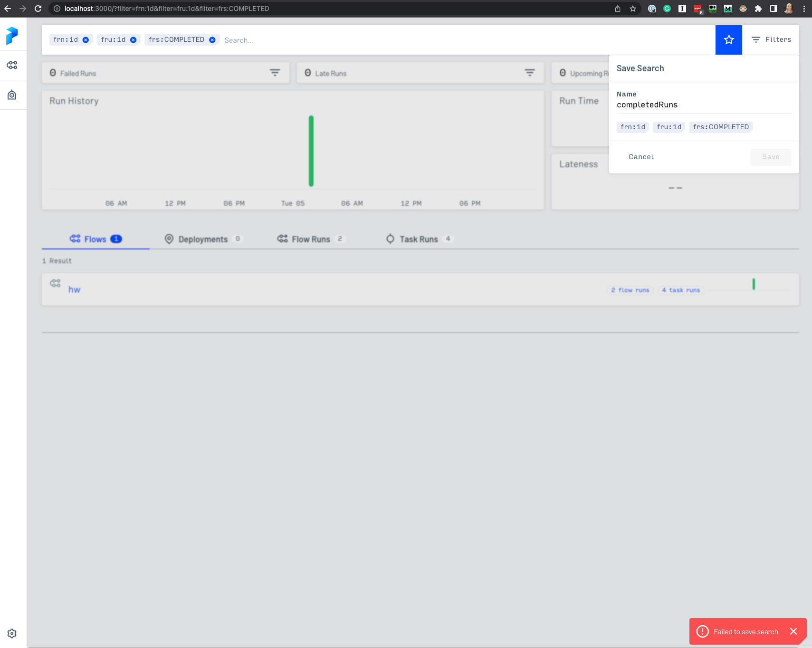Switch to the Task Runs tab
Viewport: 812px width, 648px height.
(x=419, y=239)
